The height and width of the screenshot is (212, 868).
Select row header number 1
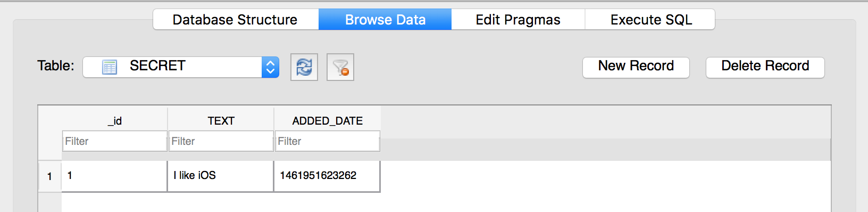(x=50, y=176)
